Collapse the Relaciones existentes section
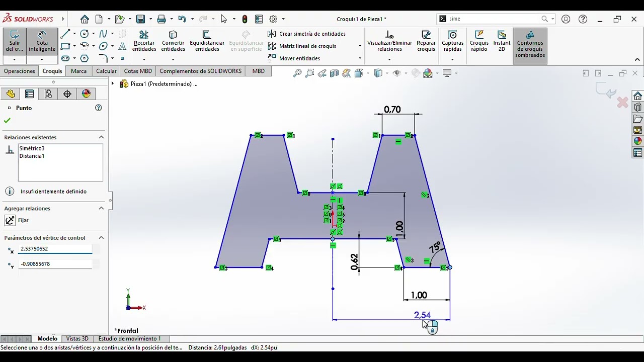Screen dimensions: 644x362 [101, 137]
